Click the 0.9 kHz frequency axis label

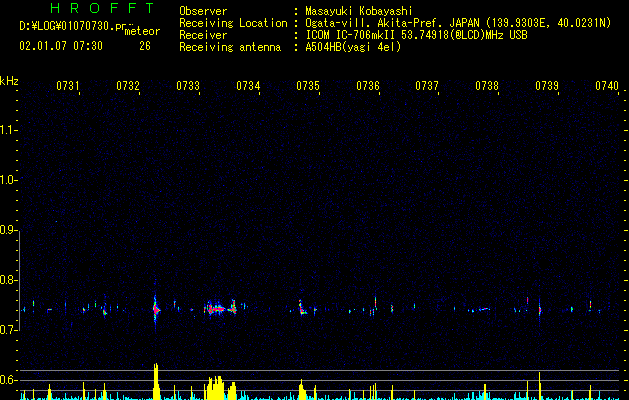coord(8,230)
